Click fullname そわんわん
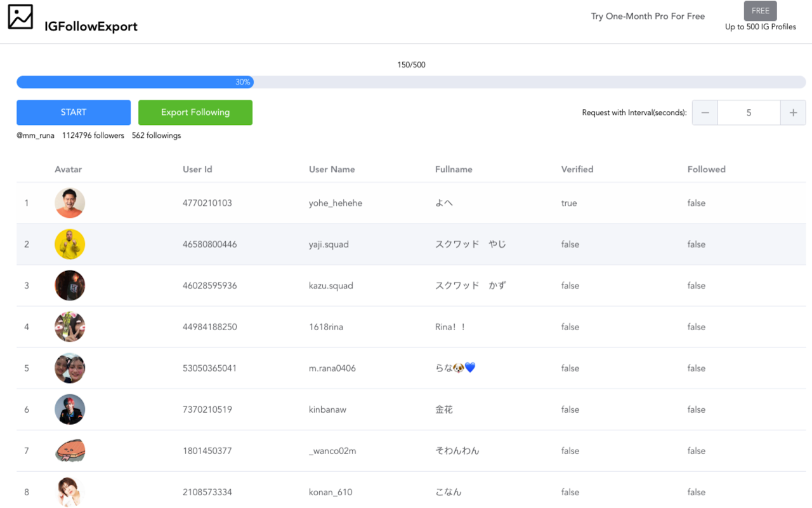 coord(457,451)
